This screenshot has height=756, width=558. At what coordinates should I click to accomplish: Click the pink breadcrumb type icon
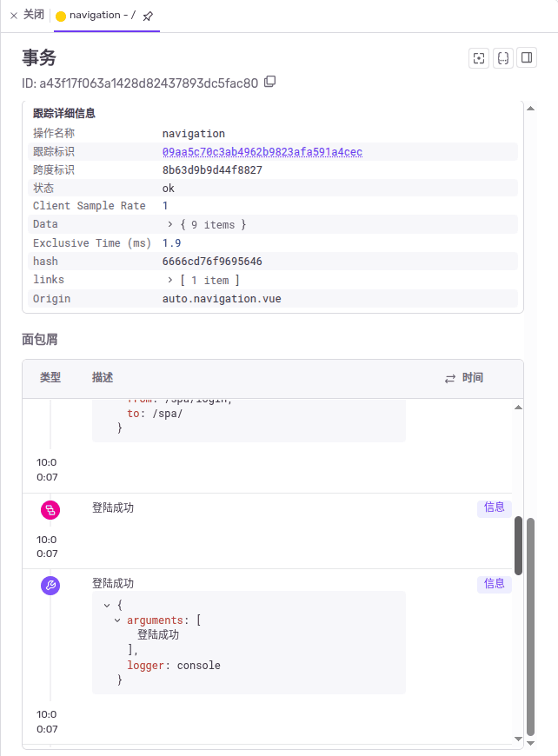point(50,510)
